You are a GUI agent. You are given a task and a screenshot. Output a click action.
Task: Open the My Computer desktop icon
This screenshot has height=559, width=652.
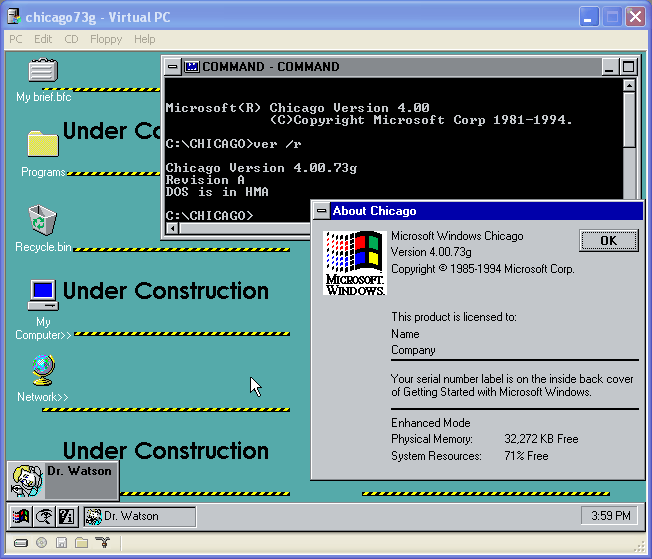(43, 295)
